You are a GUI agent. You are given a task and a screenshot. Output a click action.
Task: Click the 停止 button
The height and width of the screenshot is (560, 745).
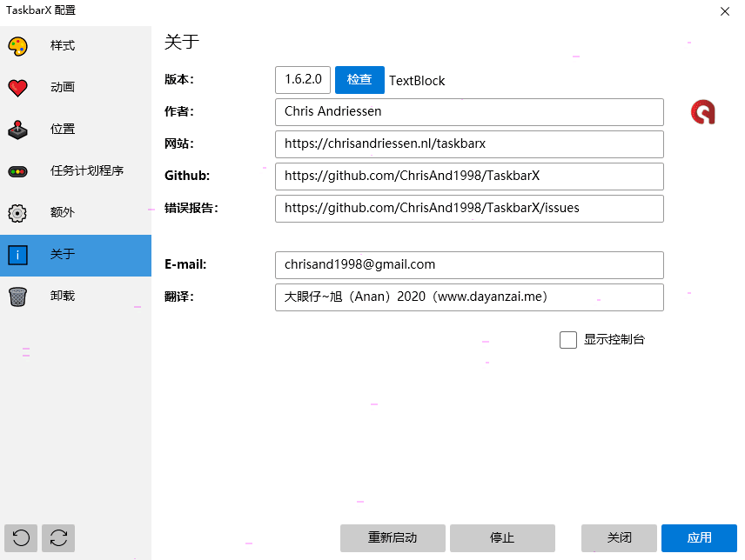(502, 537)
